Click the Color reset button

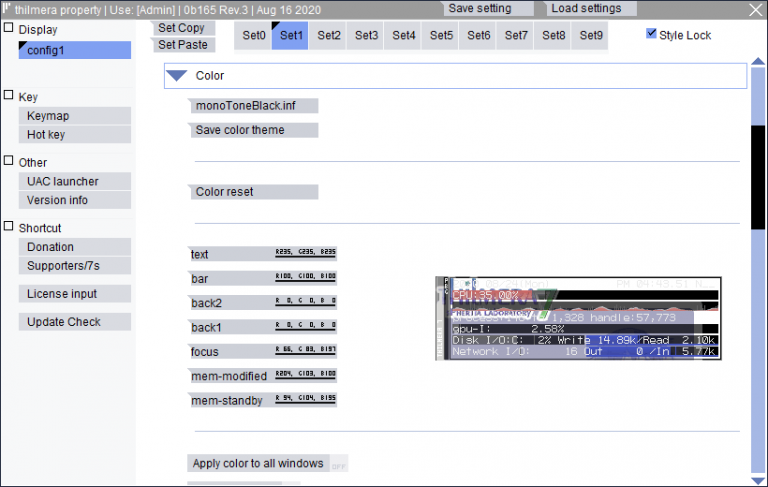click(253, 192)
